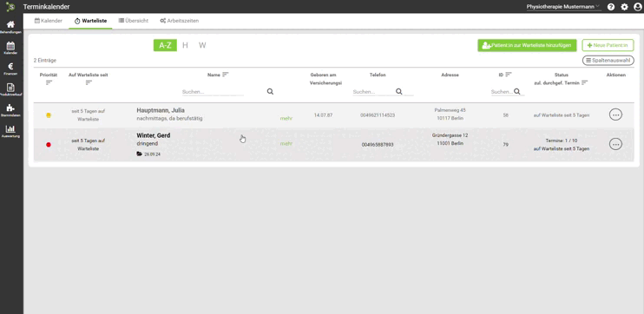Click Adresse column header
This screenshot has width=644, height=314.
(x=450, y=75)
